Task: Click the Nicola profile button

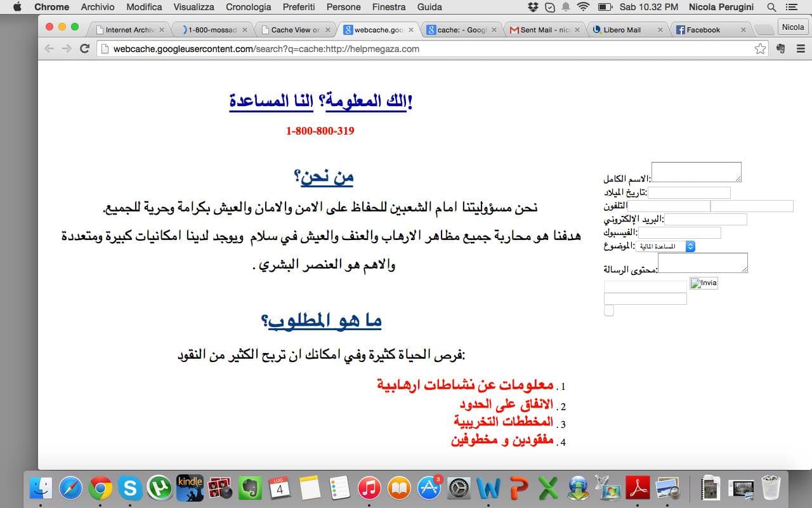Action: 793,27
